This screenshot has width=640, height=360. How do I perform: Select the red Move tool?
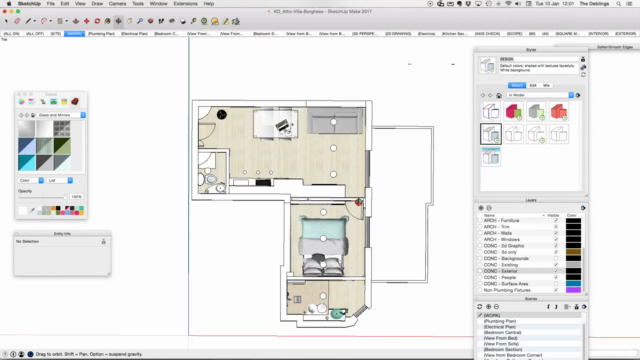tap(87, 21)
